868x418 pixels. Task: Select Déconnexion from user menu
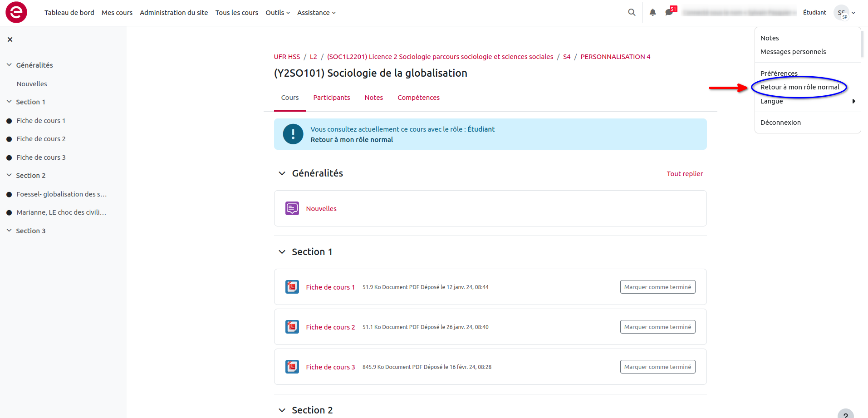(x=780, y=123)
